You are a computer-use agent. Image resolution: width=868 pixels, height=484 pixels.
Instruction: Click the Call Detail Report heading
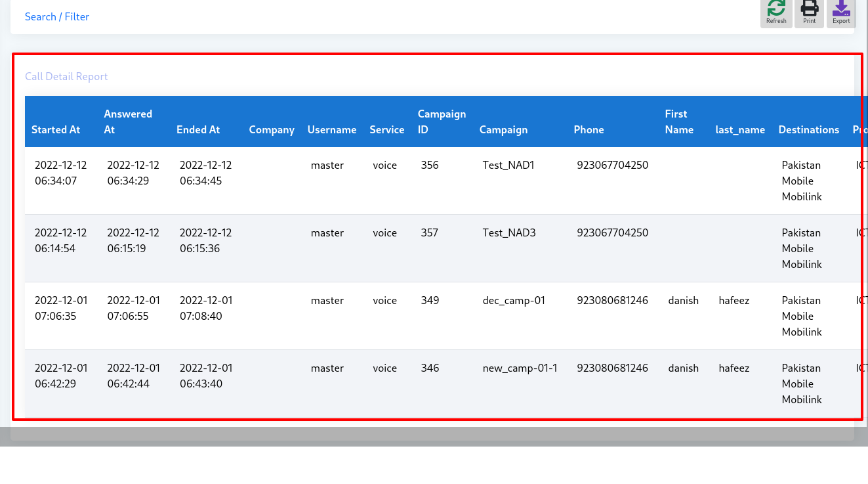[x=66, y=76]
